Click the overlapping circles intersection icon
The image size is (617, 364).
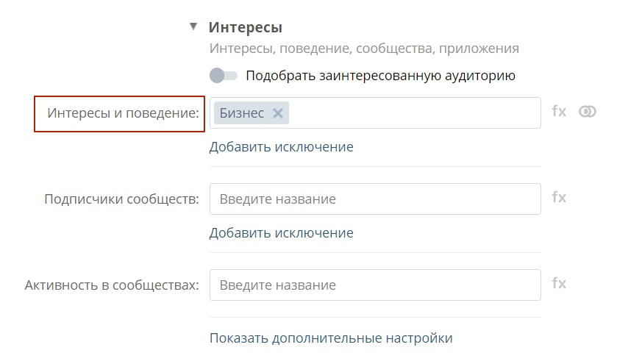pos(587,112)
